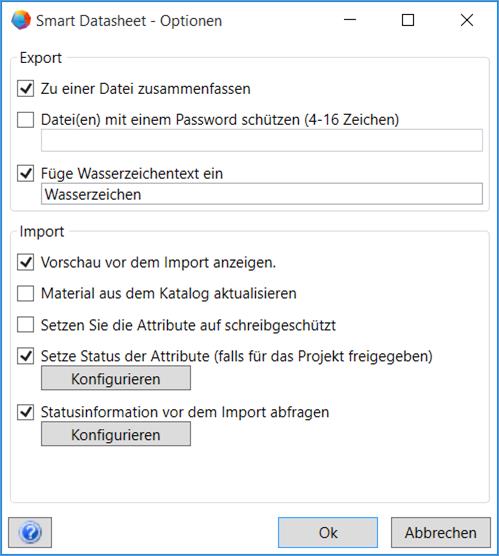499x556 pixels.
Task: Cancel with the Abbrechen button
Action: (441, 532)
